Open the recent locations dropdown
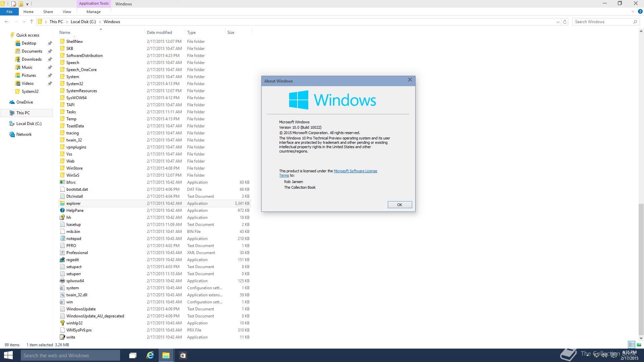The height and width of the screenshot is (362, 644). pos(24,22)
